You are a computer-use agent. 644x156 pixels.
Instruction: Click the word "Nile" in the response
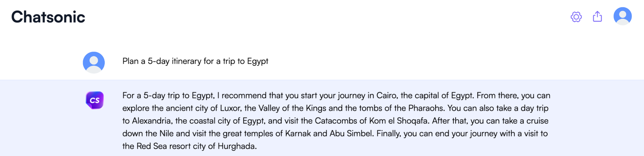[166, 134]
